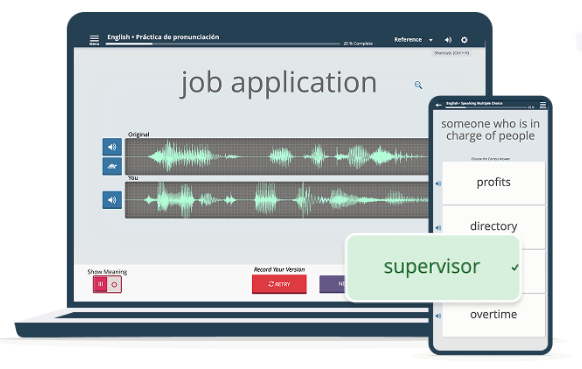Select the overtime answer on the phone
The image size is (582, 369).
tap(494, 316)
